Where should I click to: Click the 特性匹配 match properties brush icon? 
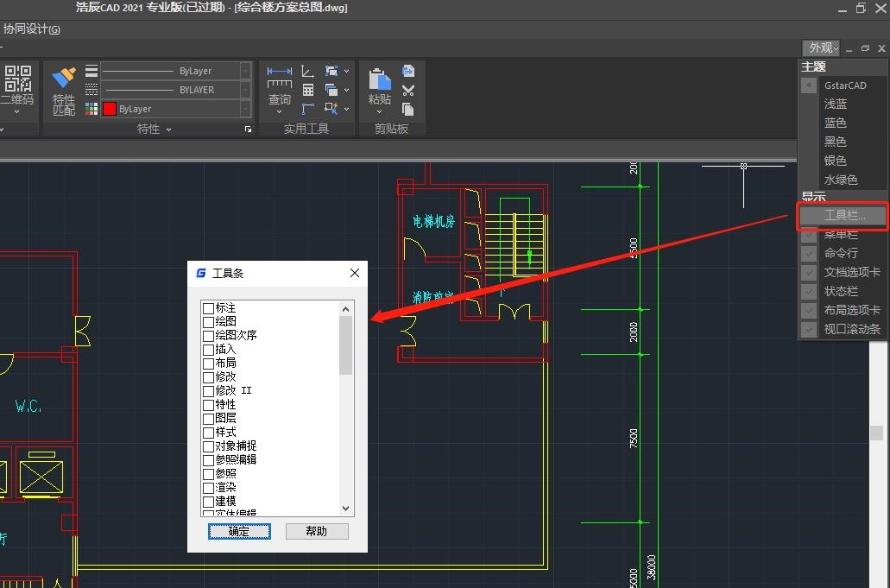(x=64, y=79)
